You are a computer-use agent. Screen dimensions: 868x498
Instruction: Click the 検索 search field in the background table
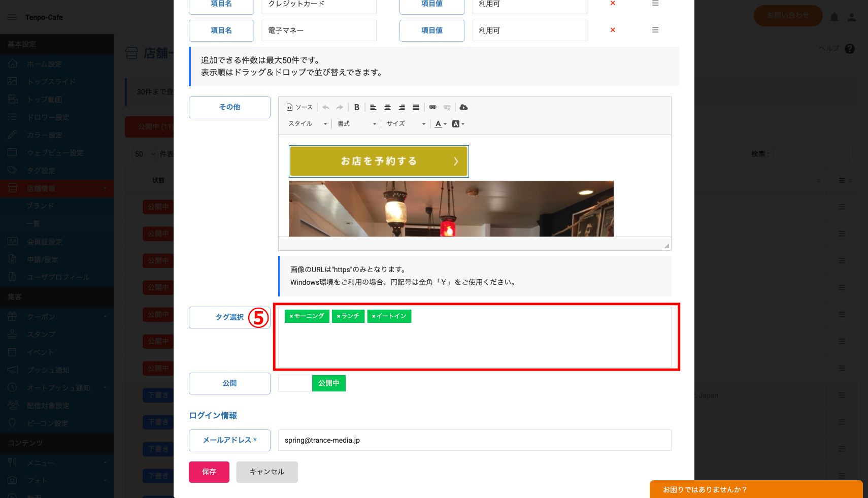811,154
